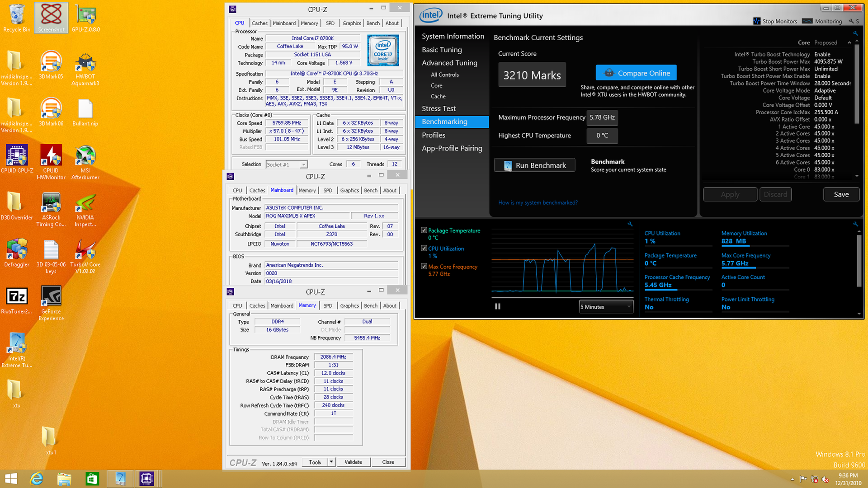Launch GPU-Z.0.8.0 from desktop
This screenshot has height=488, width=868.
85,19
